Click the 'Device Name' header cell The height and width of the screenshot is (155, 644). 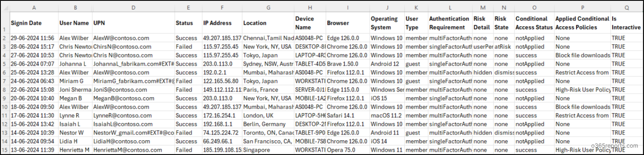tap(310, 23)
